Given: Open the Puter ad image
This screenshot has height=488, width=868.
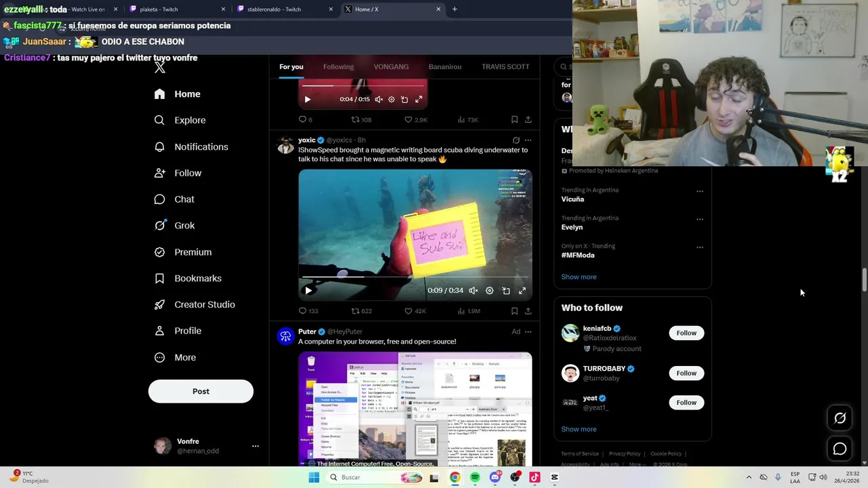Looking at the screenshot, I should click(x=415, y=409).
